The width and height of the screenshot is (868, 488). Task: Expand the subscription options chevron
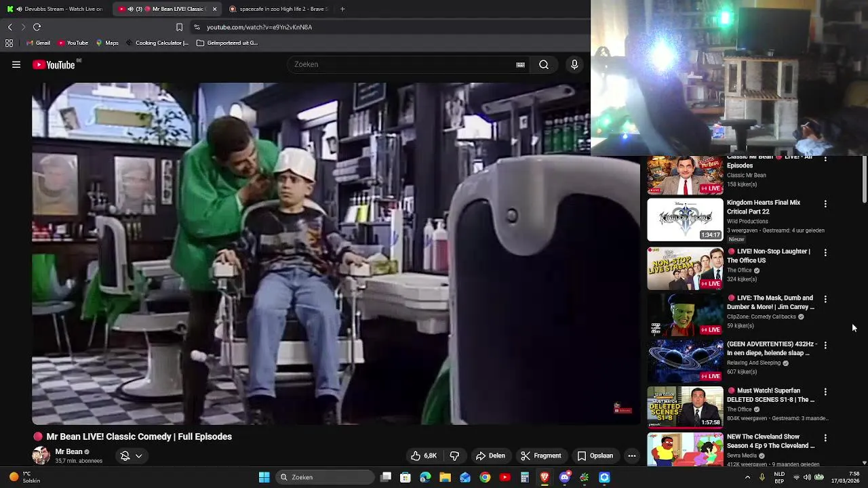tap(138, 456)
